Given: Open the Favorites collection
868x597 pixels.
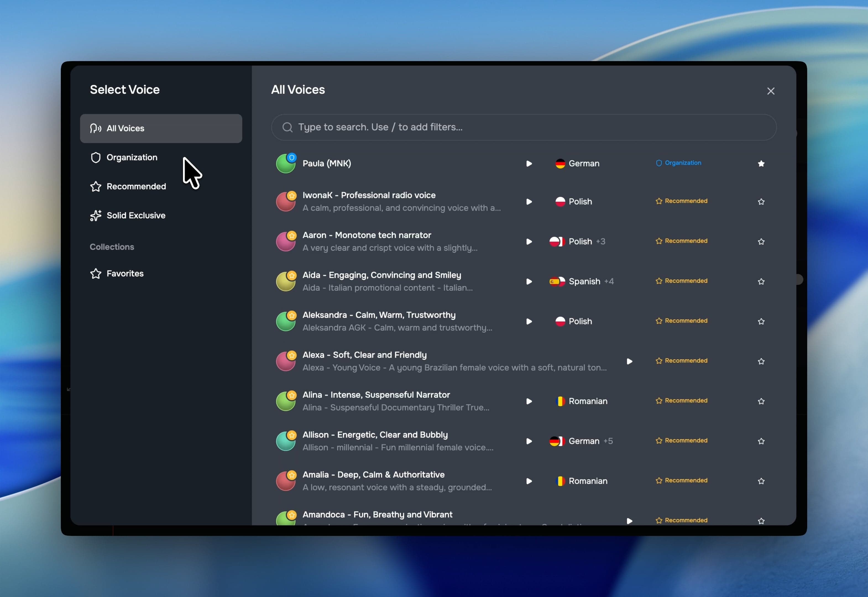Looking at the screenshot, I should 161,273.
